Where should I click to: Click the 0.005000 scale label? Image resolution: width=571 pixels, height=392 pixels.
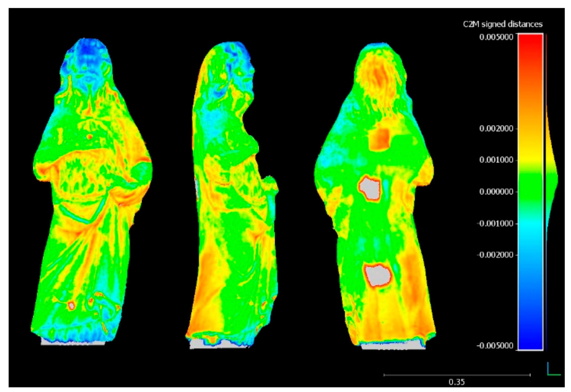click(x=496, y=37)
